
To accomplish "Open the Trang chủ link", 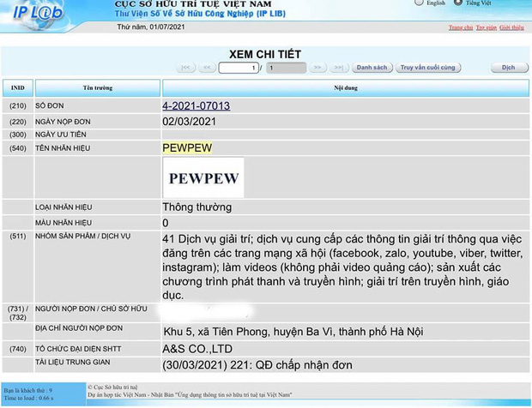I will pos(461,27).
